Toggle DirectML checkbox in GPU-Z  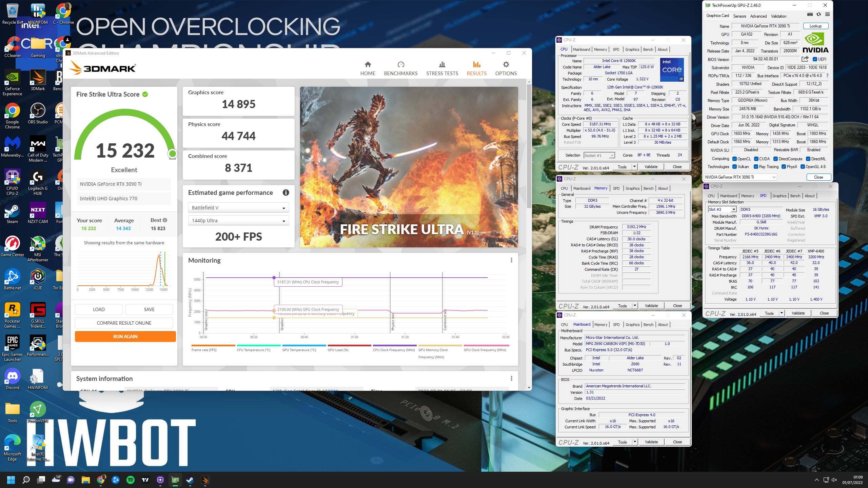click(808, 159)
